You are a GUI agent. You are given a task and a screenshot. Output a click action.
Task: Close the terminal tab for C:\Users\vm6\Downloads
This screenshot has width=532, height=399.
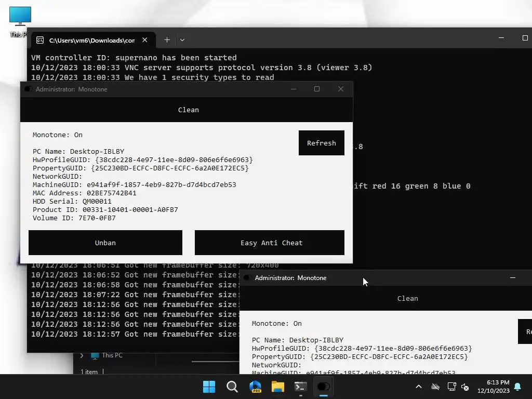(145, 40)
